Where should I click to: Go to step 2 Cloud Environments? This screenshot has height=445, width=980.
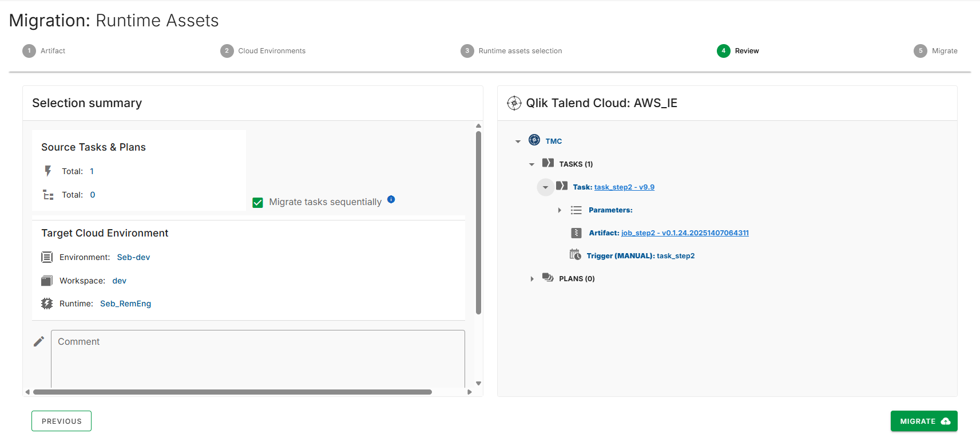tap(263, 51)
